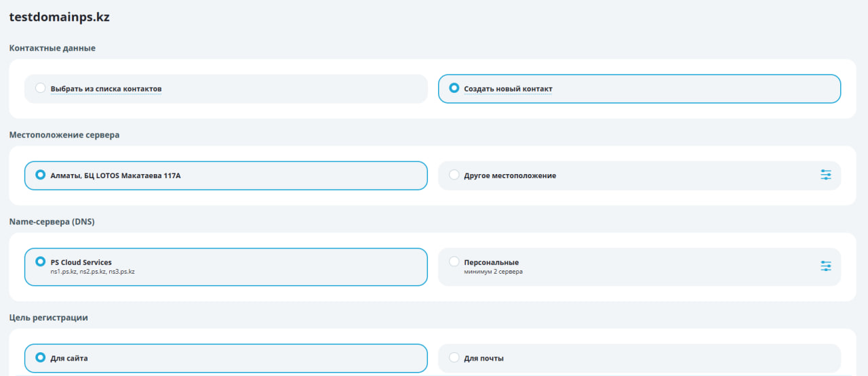Click the Выбрать из списка контактов label text

(x=106, y=89)
